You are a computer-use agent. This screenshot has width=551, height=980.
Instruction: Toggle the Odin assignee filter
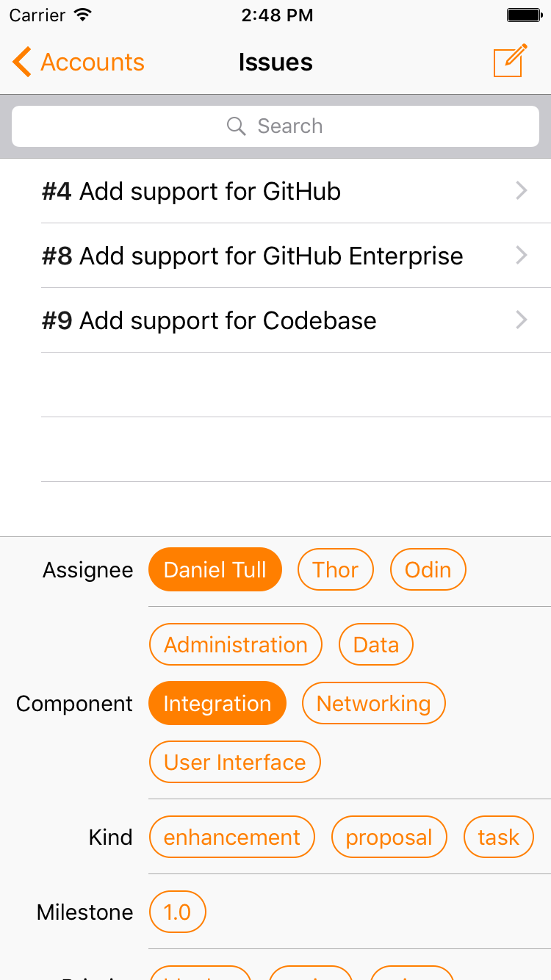428,569
